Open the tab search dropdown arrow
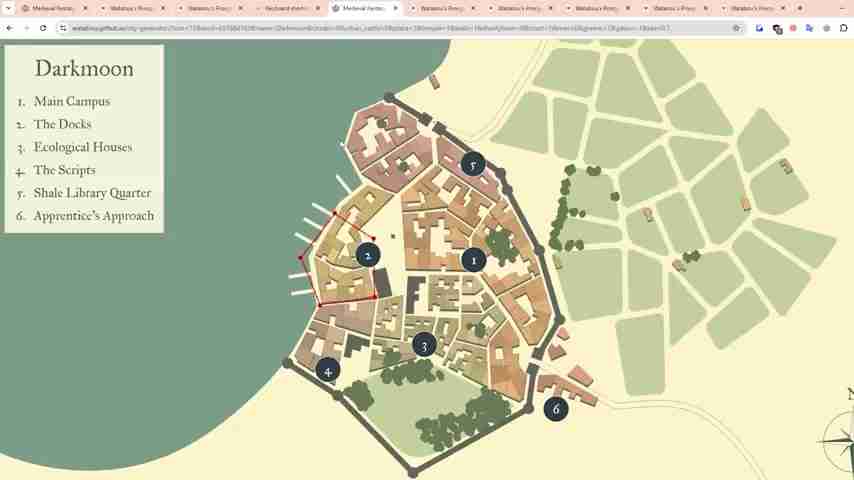This screenshot has height=480, width=854. (7, 8)
